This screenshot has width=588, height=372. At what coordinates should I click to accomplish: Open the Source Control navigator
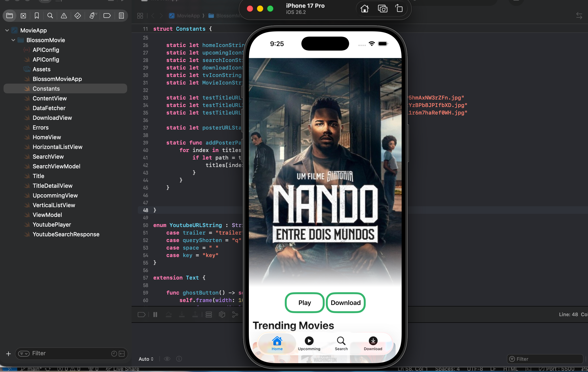tap(23, 16)
